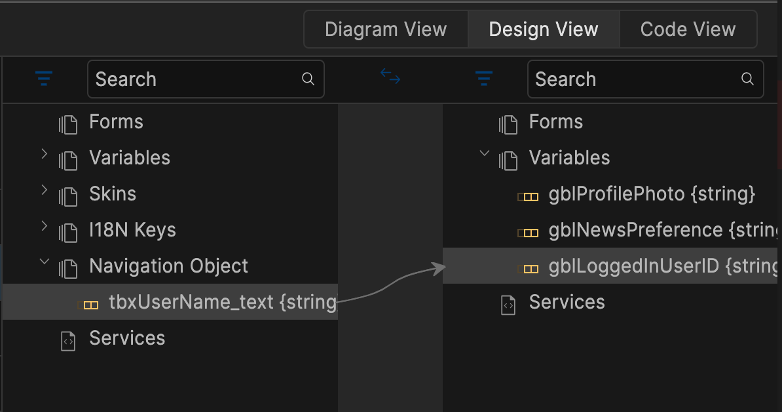Click the swap mapping arrows icon

(x=390, y=75)
